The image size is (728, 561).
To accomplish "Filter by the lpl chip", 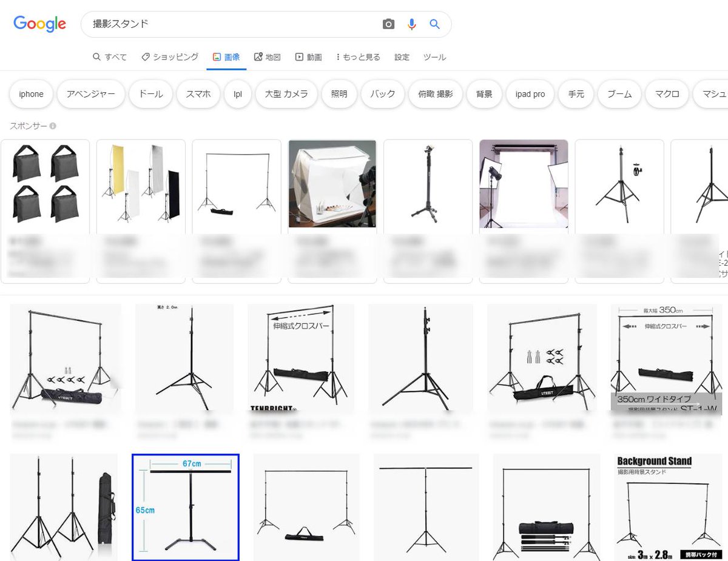I will (x=238, y=94).
